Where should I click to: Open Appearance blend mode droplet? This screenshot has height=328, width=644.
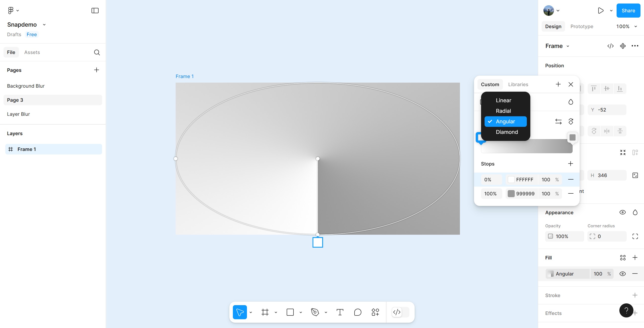(x=635, y=212)
